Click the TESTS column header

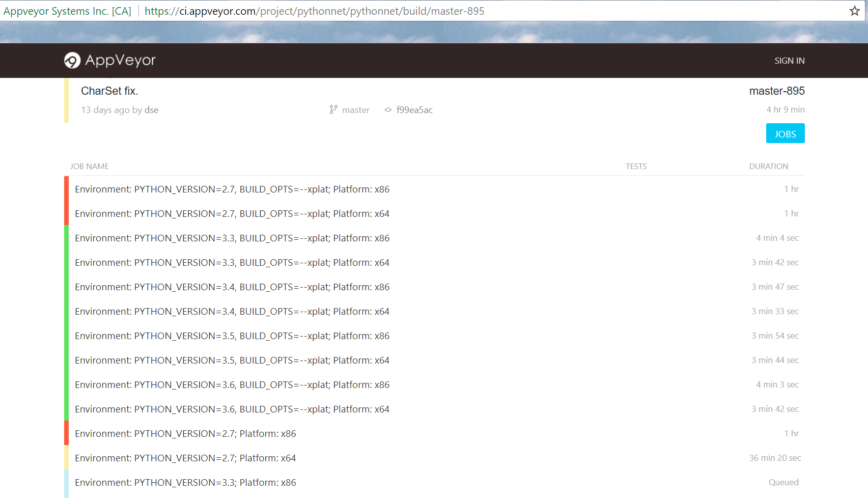636,167
